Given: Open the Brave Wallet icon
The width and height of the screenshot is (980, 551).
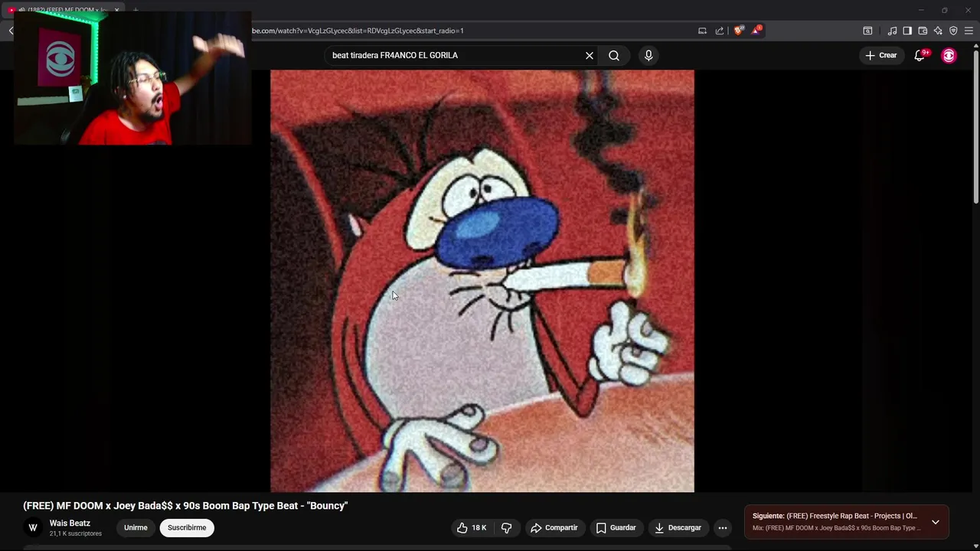Looking at the screenshot, I should pyautogui.click(x=923, y=31).
